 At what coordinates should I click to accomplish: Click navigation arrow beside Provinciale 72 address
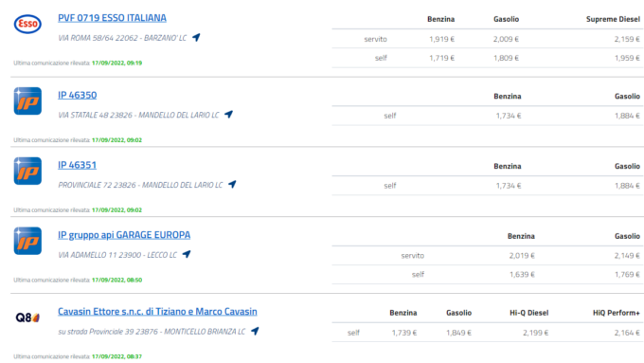click(x=232, y=184)
